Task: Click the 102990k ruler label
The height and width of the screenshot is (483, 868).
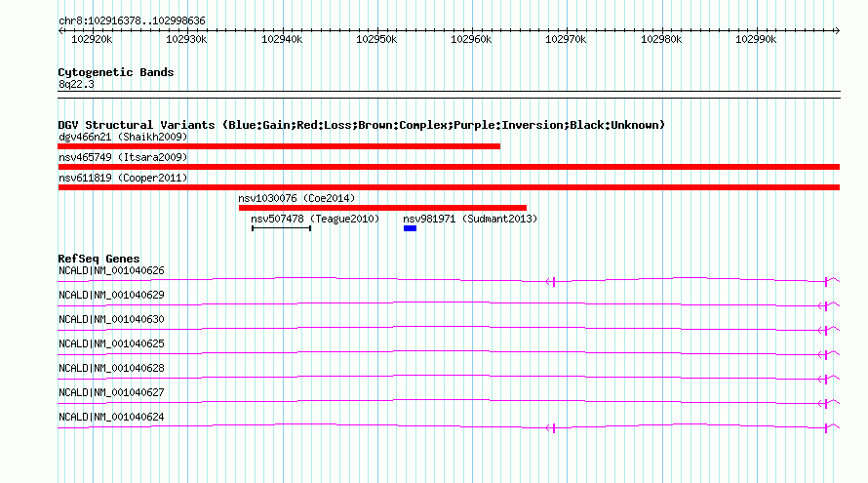Action: (x=756, y=39)
